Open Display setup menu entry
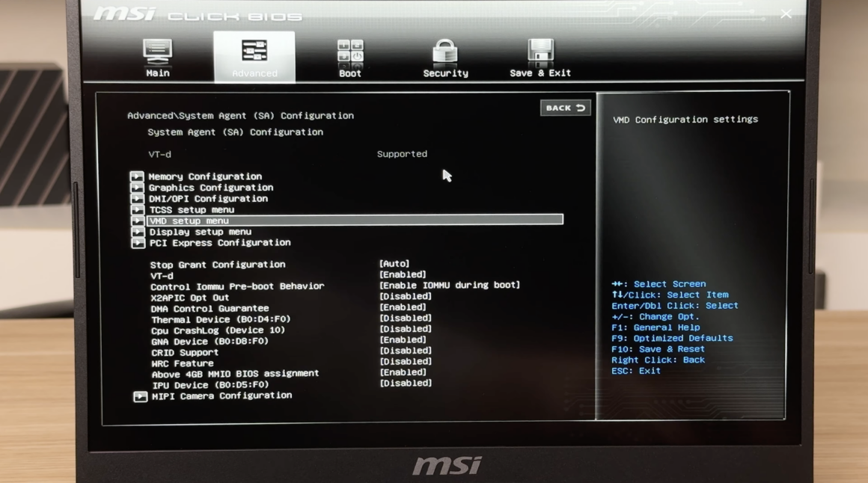Image resolution: width=868 pixels, height=483 pixels. coord(201,232)
